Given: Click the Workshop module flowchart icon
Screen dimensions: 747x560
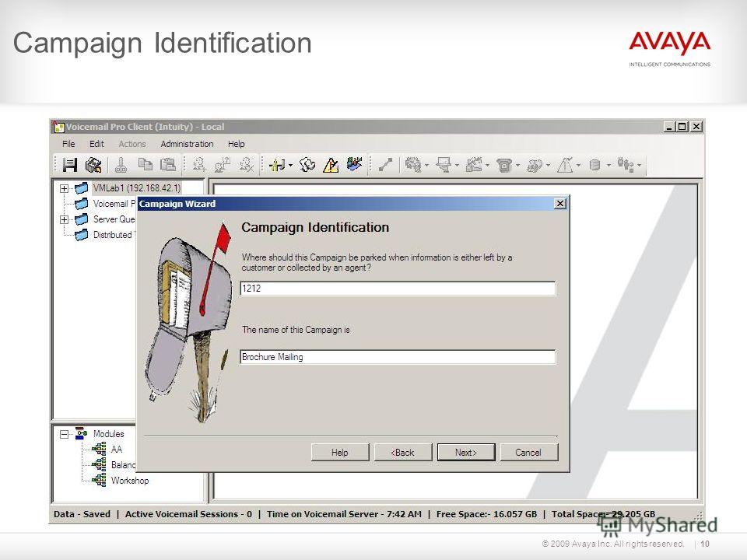Looking at the screenshot, I should pos(99,480).
